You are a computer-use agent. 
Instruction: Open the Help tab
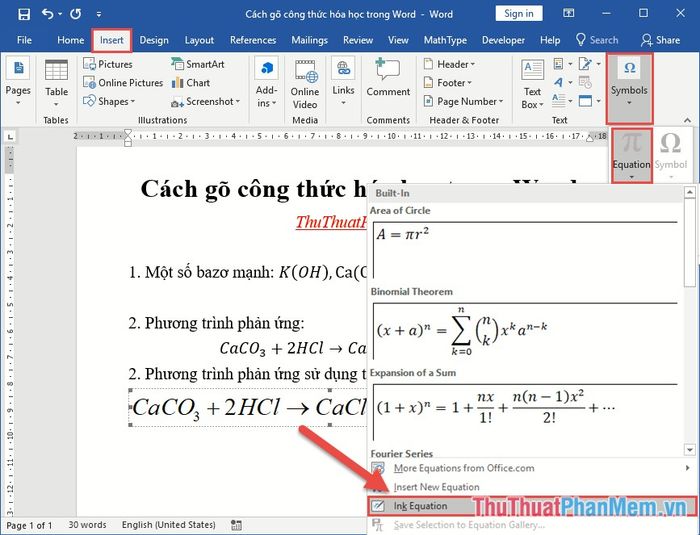pyautogui.click(x=550, y=40)
